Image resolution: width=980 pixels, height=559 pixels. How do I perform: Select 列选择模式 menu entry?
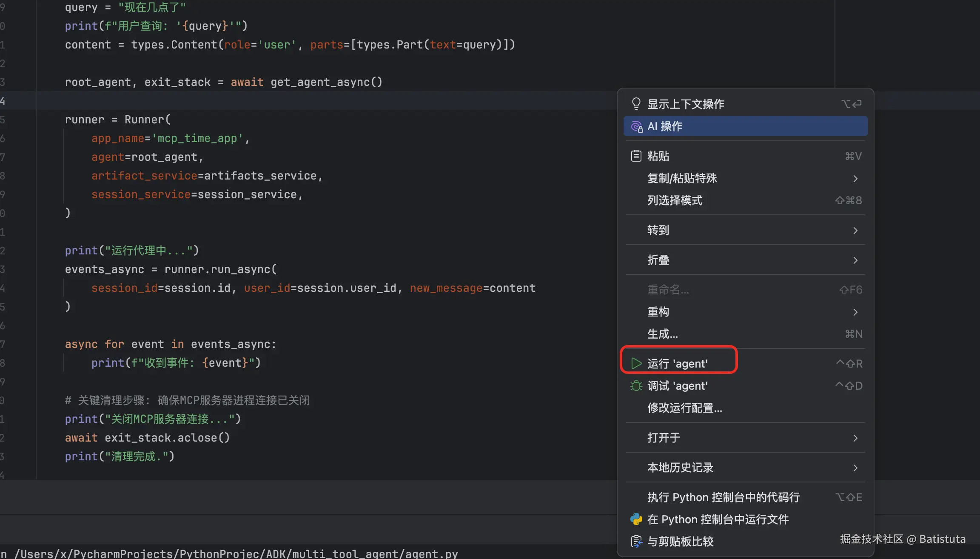(675, 200)
